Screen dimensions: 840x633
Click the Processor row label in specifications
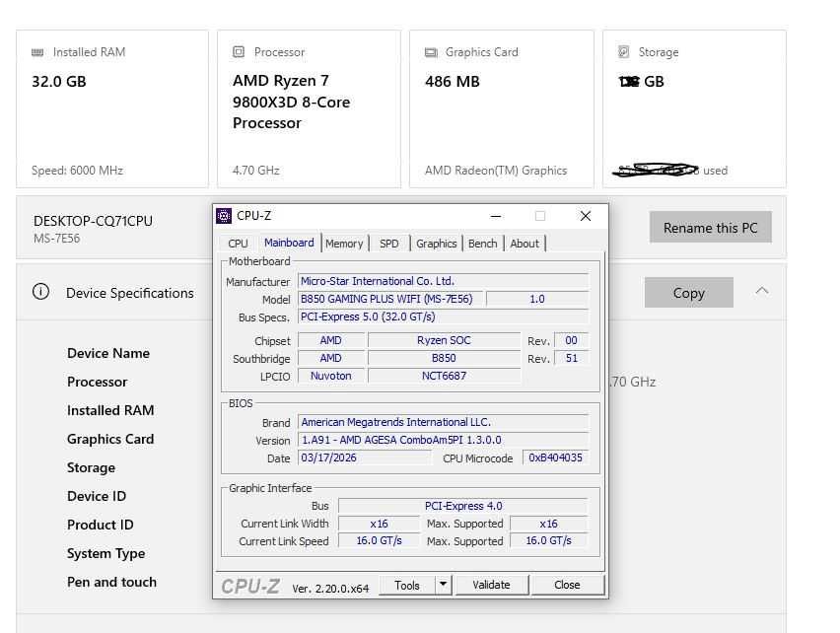tap(97, 382)
